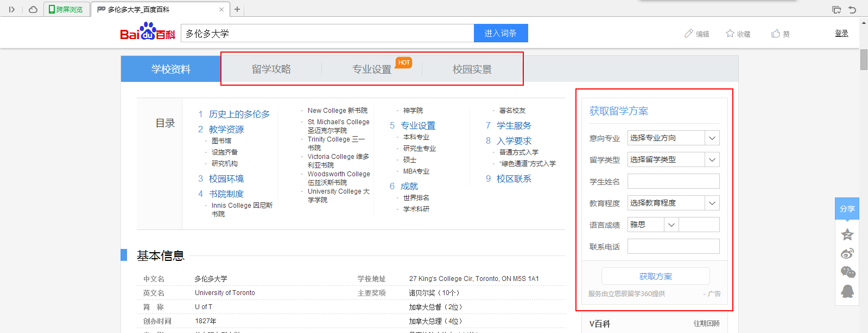The width and height of the screenshot is (868, 333).
Task: Click the 多伦多大学 search box
Action: coord(327,33)
